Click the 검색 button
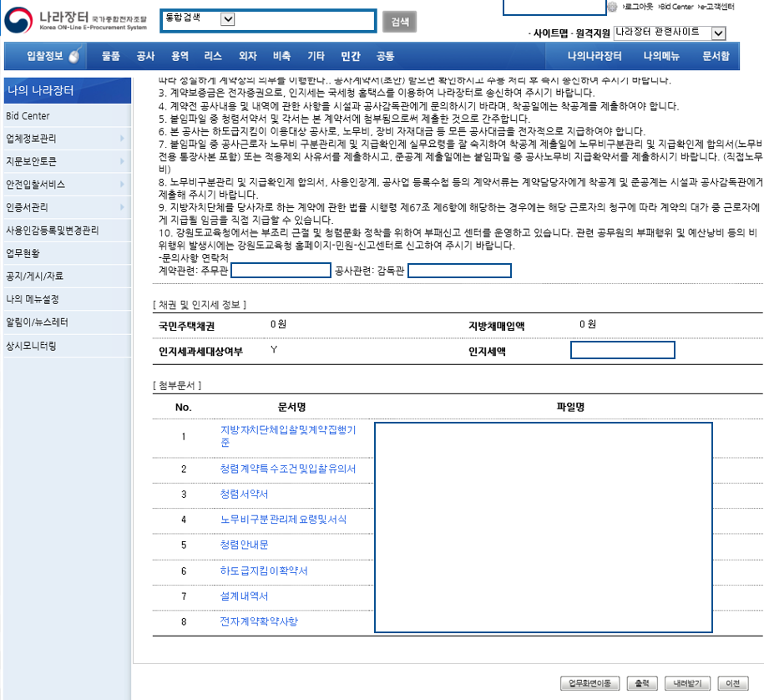The image size is (764, 700). pyautogui.click(x=400, y=22)
